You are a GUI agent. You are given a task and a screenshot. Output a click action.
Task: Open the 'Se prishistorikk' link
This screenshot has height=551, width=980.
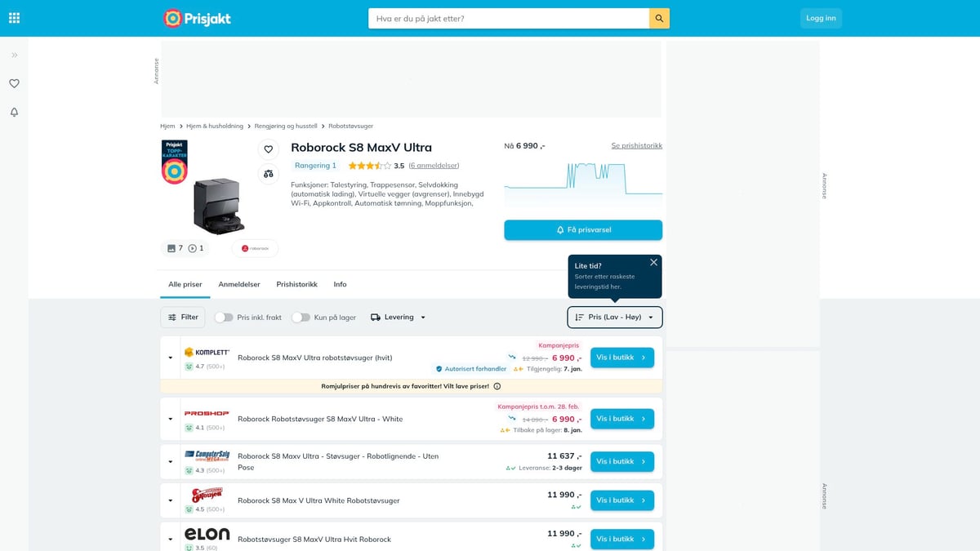637,145
